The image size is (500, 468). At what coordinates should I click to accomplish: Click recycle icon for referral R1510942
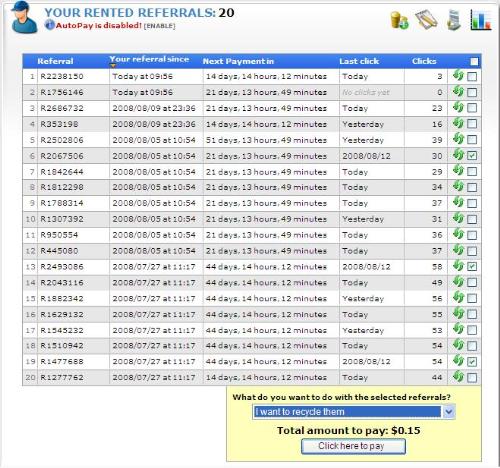(x=458, y=345)
